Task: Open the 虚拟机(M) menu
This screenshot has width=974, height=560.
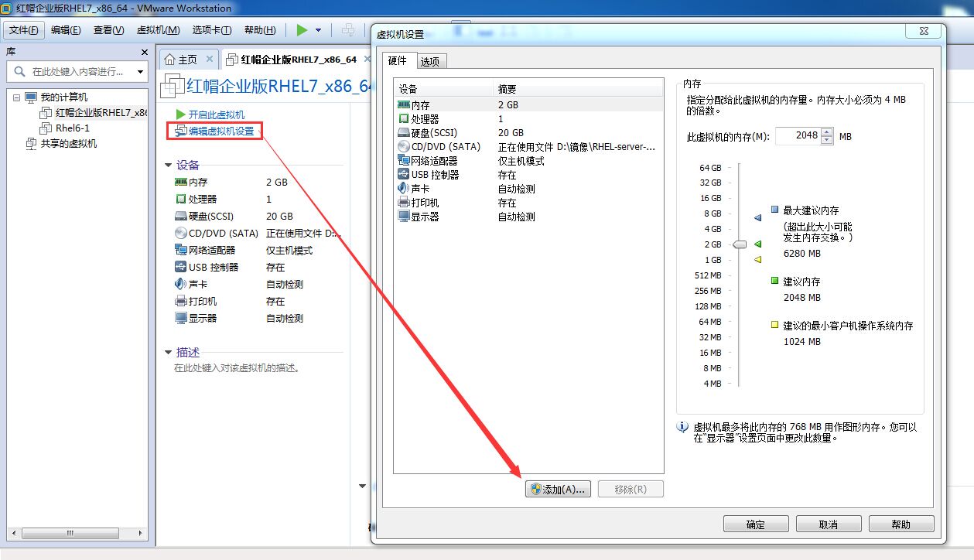Action: click(x=158, y=30)
